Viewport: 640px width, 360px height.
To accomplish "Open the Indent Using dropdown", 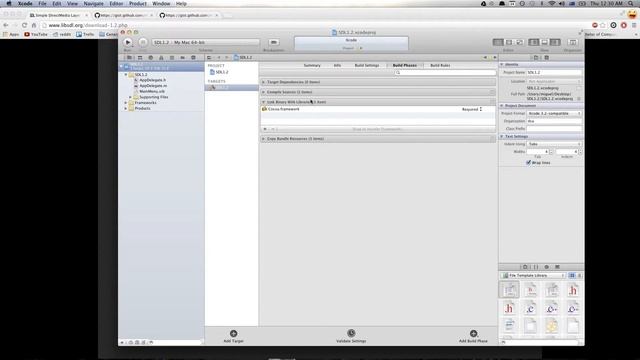I will point(554,144).
